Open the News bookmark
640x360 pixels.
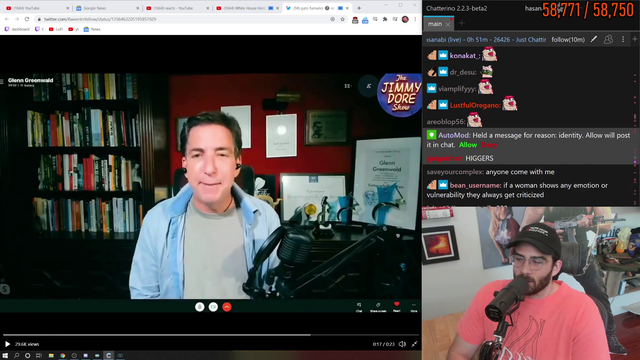tap(92, 29)
